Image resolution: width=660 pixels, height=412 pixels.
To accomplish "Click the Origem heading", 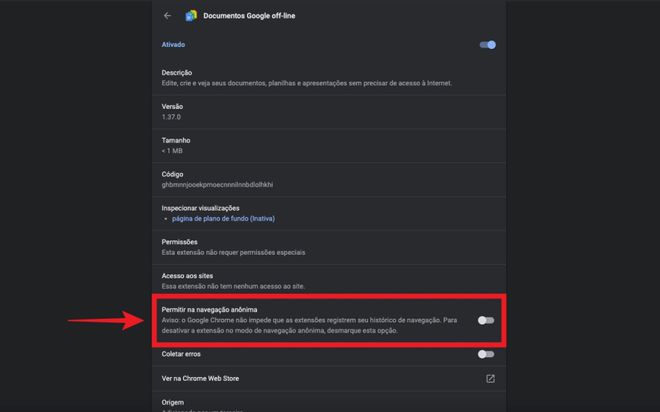I will coord(173,402).
